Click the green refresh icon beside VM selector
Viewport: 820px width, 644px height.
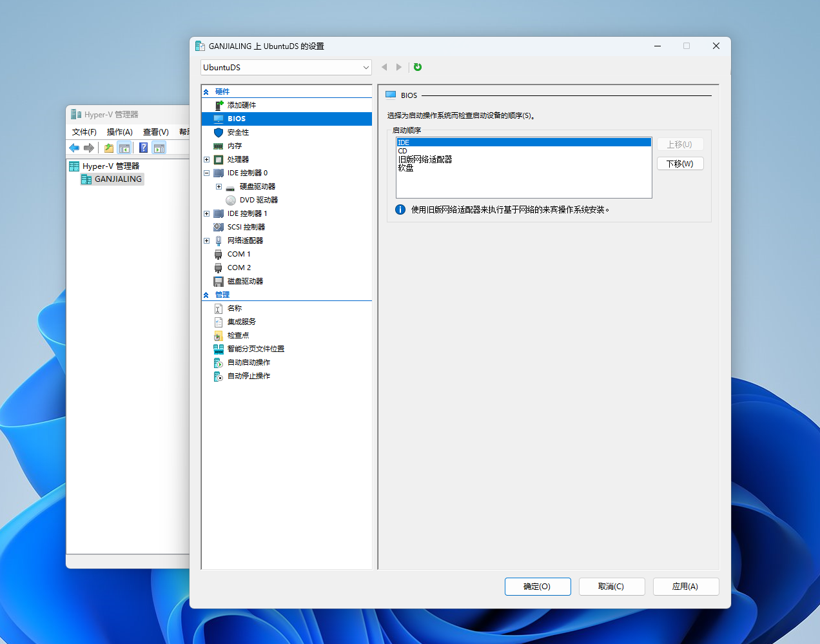(x=418, y=67)
